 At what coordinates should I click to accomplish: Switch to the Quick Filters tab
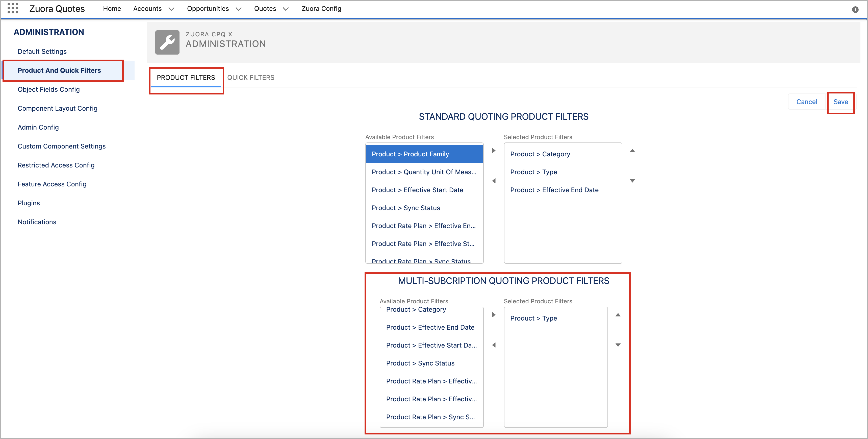pos(250,78)
